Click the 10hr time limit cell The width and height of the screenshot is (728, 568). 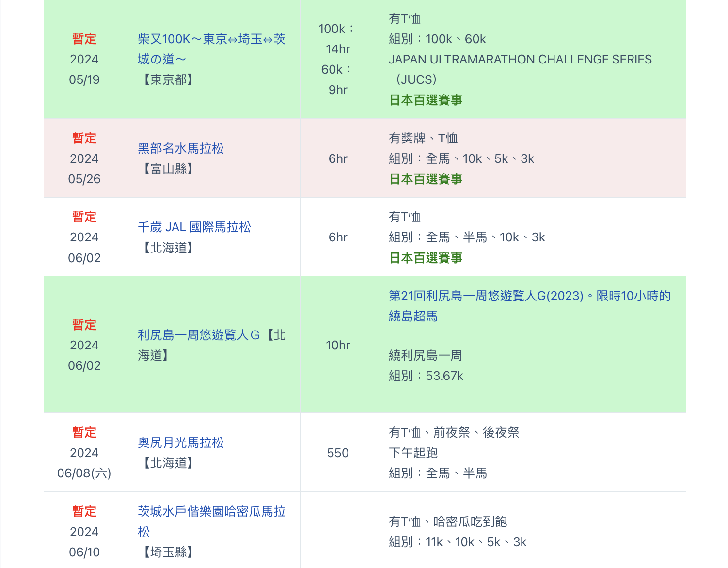338,345
